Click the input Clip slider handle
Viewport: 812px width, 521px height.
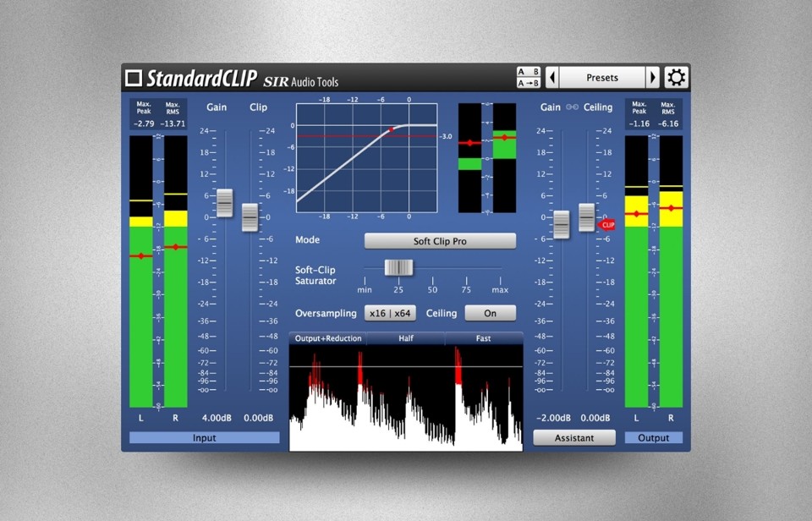[x=250, y=217]
